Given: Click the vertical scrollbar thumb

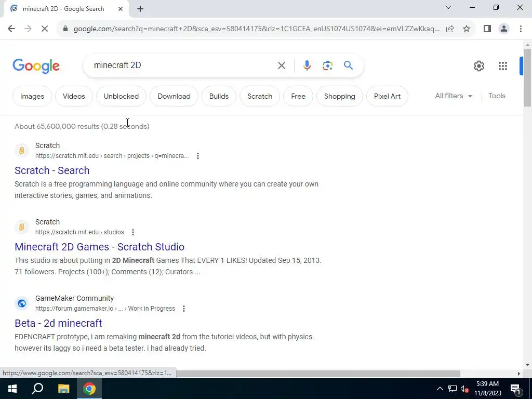Looking at the screenshot, I should tap(527, 78).
